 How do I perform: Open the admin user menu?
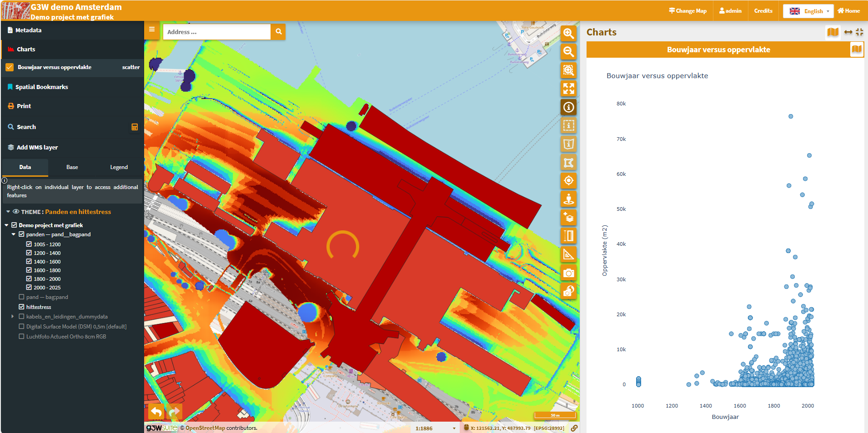click(730, 11)
